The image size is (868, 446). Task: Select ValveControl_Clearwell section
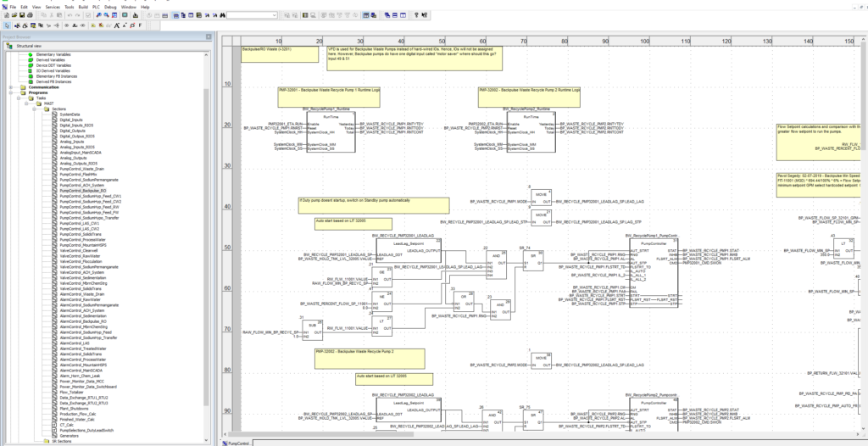(x=78, y=250)
